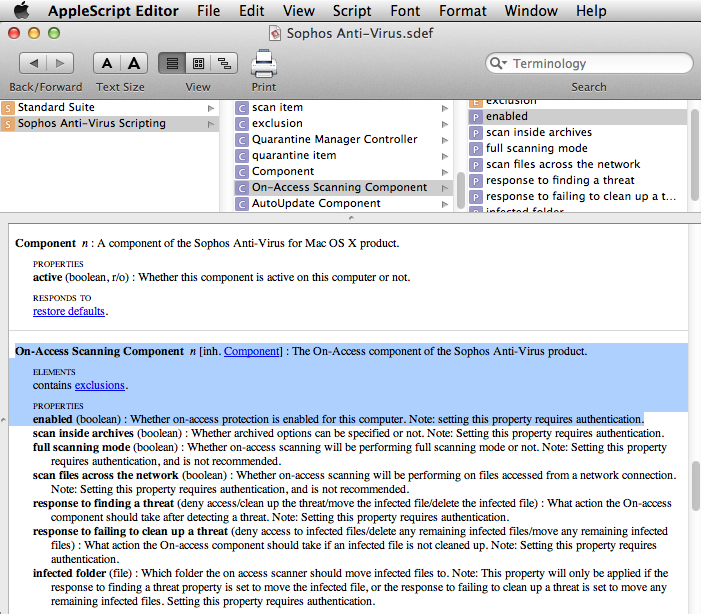The height and width of the screenshot is (614, 701).
Task: Open the Font menu
Action: click(405, 11)
